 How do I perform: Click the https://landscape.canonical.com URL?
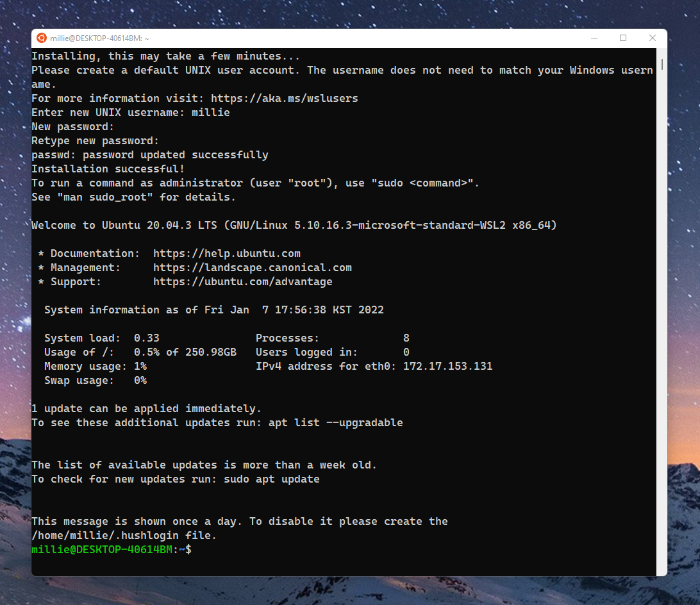[252, 267]
